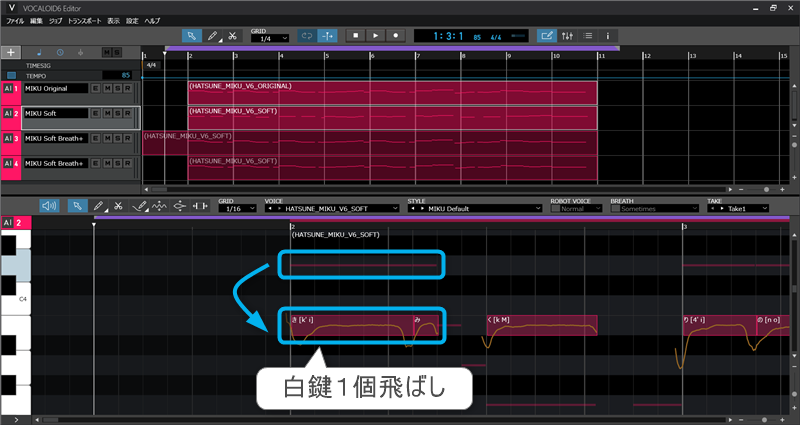Open the list view icon in the top toolbar
This screenshot has height=425, width=800.
coord(588,36)
